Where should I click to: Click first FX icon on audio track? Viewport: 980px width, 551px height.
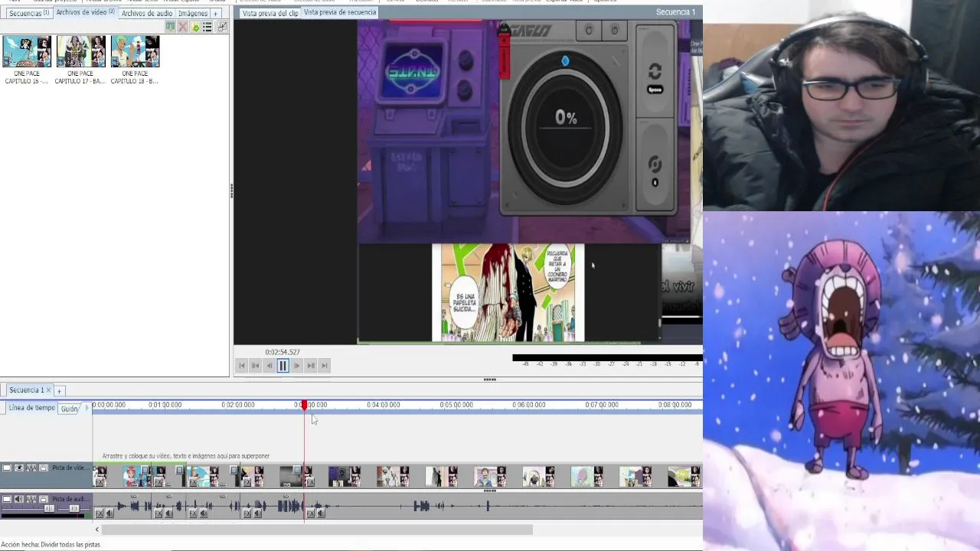[99, 513]
